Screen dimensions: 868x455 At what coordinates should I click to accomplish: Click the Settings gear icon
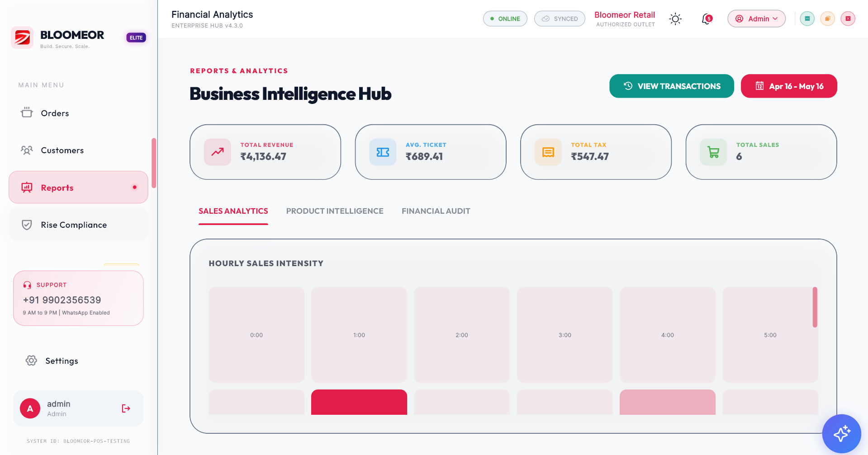pos(31,361)
